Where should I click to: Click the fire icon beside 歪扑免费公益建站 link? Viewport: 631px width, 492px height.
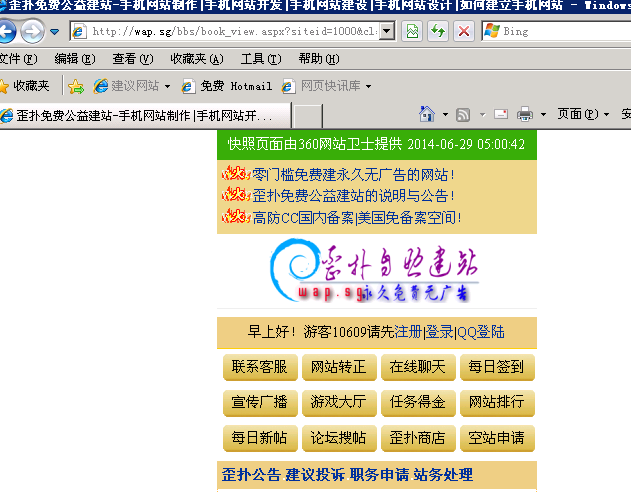pos(236,195)
